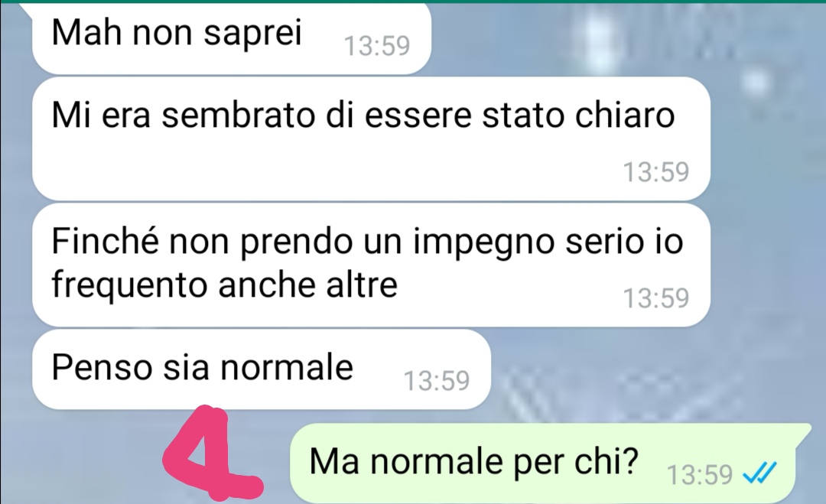Select the "Mi era sembrato di essere stato chiaro" message text
The width and height of the screenshot is (826, 504).
[363, 114]
